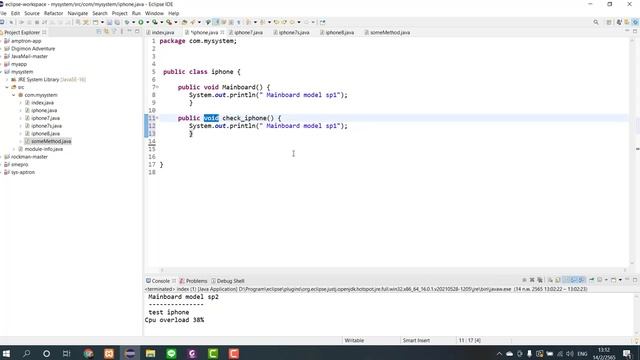Run the program with green Run button

(x=141, y=22)
